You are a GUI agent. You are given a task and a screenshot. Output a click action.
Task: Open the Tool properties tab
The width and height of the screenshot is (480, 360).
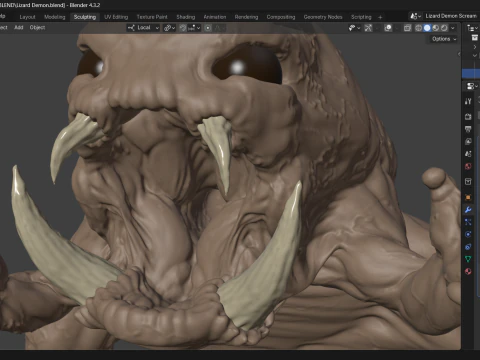coord(468,101)
